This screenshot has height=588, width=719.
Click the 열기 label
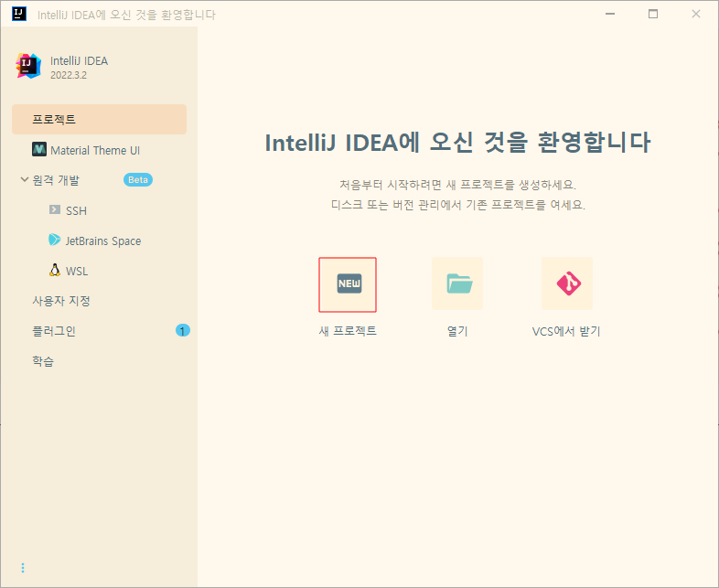point(457,331)
